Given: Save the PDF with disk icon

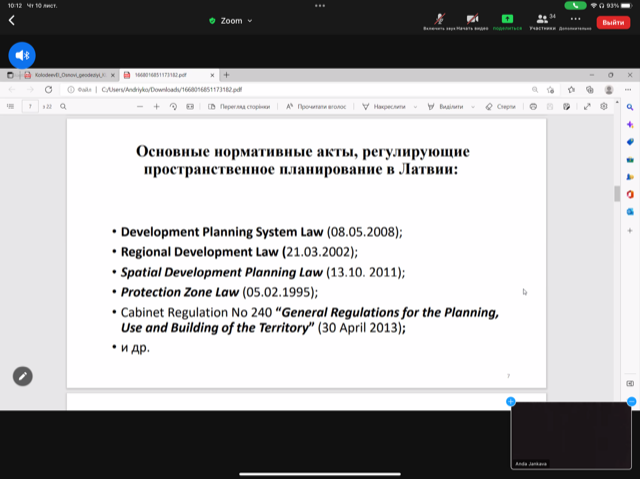Looking at the screenshot, I should click(x=550, y=106).
